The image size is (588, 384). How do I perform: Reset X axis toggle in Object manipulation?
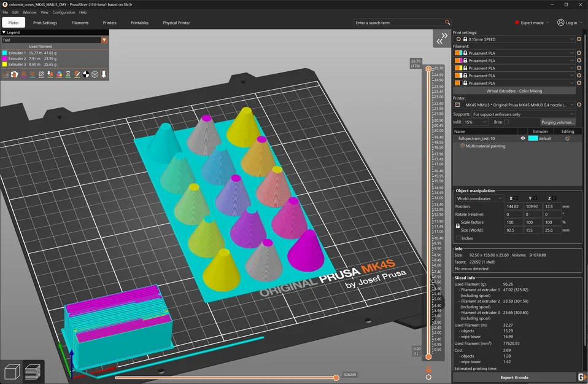(x=516, y=198)
